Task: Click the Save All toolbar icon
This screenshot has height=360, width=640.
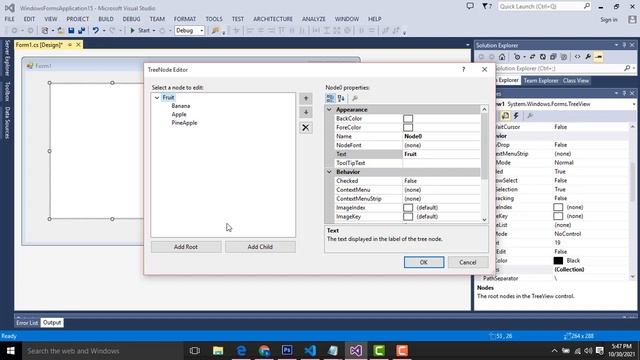Action: (82, 31)
